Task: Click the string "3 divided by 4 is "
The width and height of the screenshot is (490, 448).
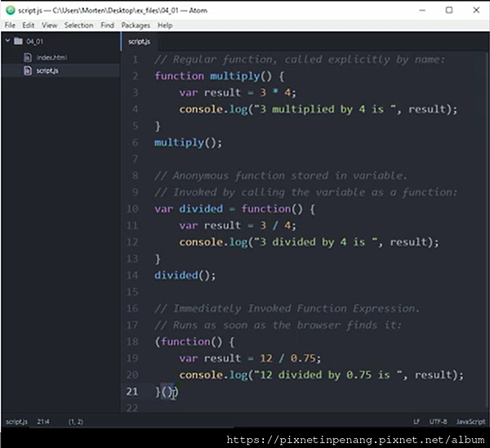Action: tap(316, 242)
